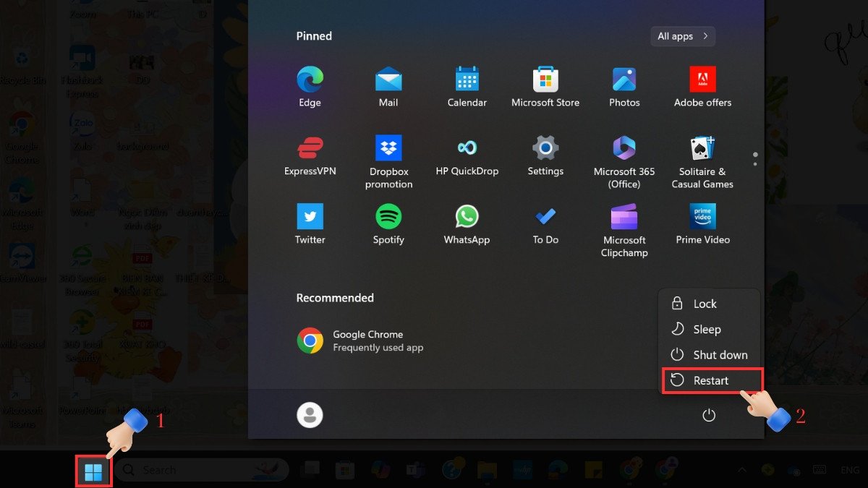
Task: Click the power button icon
Action: pyautogui.click(x=709, y=415)
